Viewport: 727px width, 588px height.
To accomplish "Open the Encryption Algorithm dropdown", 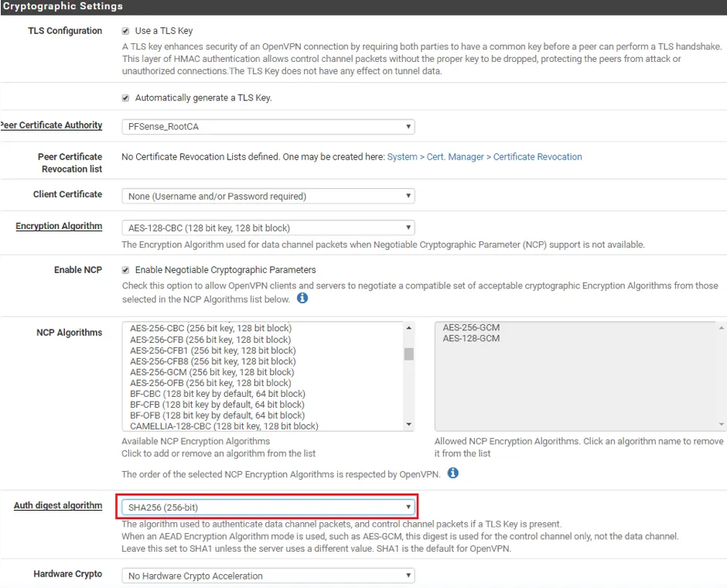I will (x=268, y=228).
